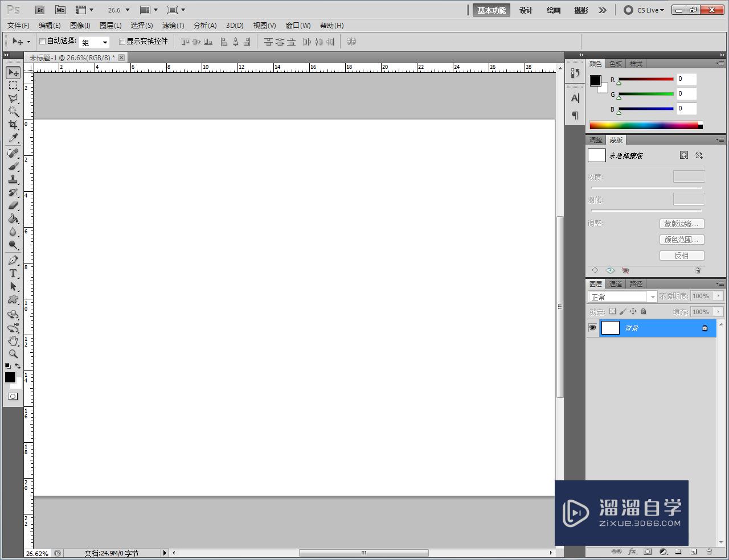
Task: Click the 基本功能 workspace button
Action: click(x=492, y=10)
